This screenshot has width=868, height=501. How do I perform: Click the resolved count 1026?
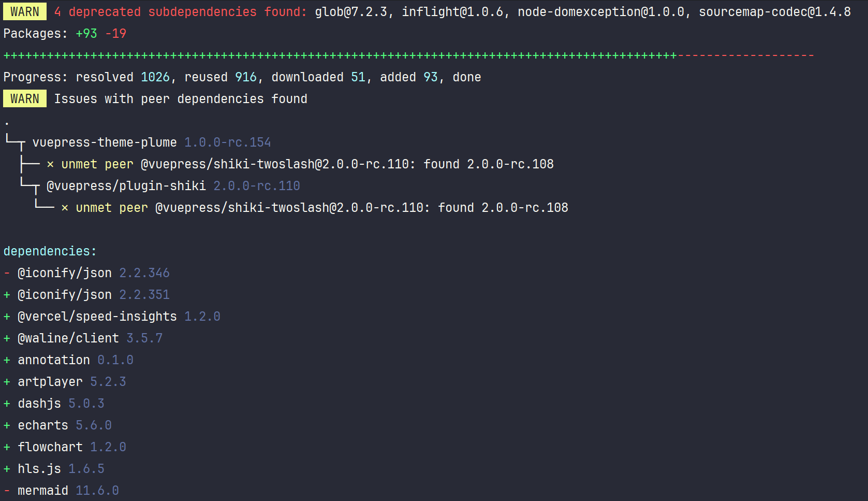coord(155,77)
